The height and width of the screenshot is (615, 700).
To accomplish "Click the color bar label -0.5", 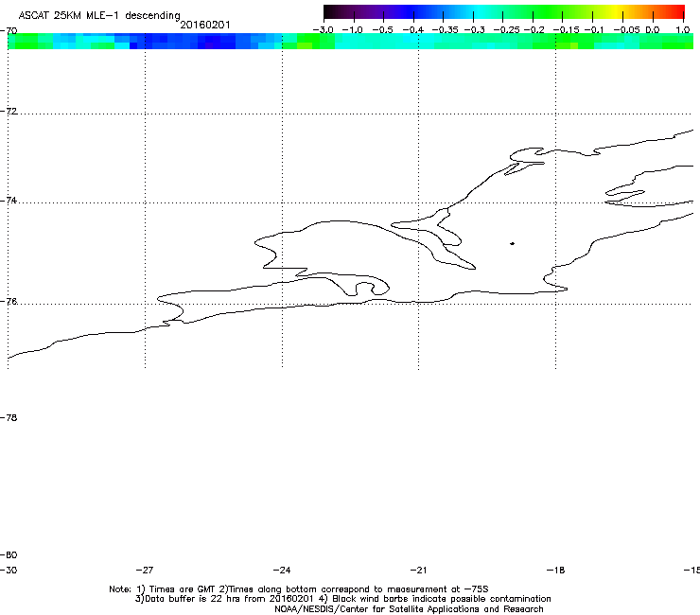I will tap(382, 30).
